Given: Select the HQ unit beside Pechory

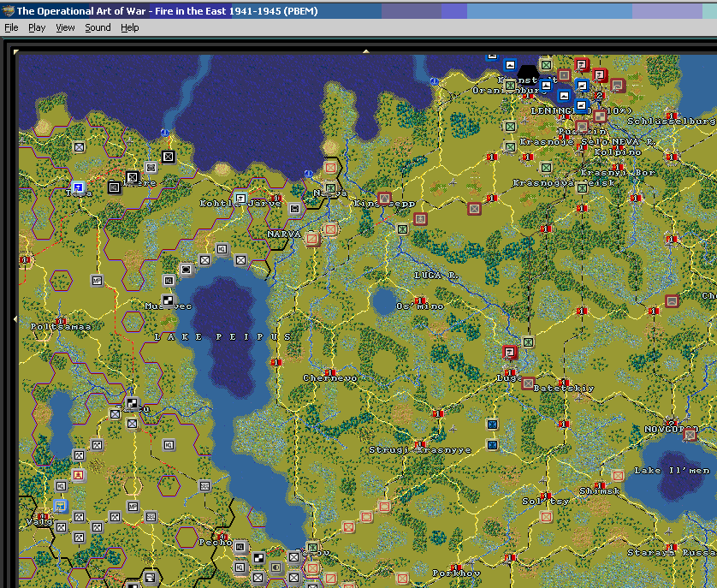Looking at the screenshot, I should 240,547.
